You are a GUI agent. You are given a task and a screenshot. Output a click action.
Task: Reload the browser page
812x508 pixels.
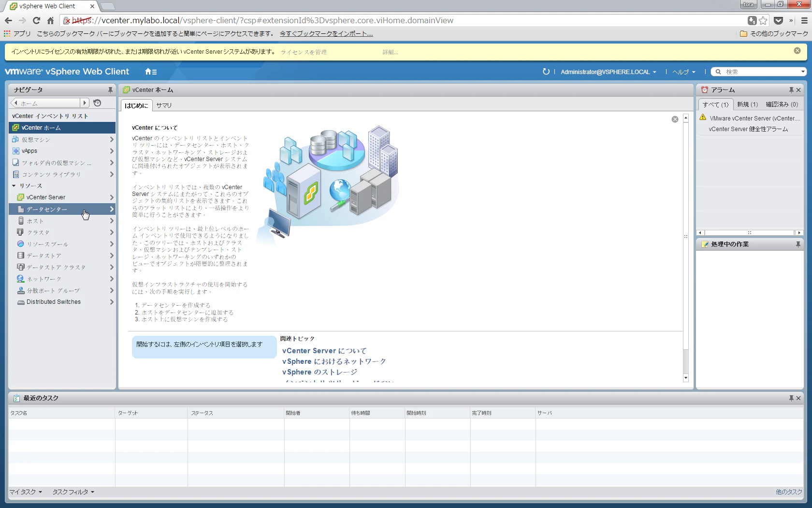36,20
